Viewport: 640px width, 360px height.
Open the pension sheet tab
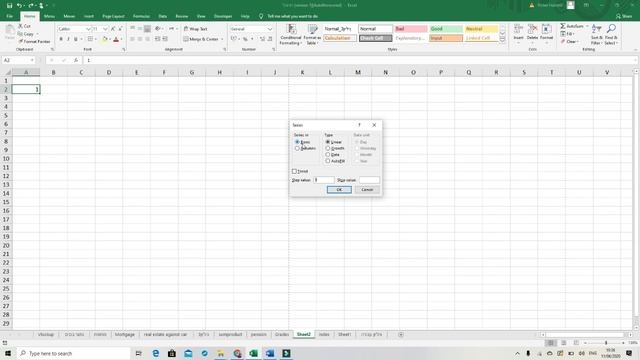tap(258, 334)
